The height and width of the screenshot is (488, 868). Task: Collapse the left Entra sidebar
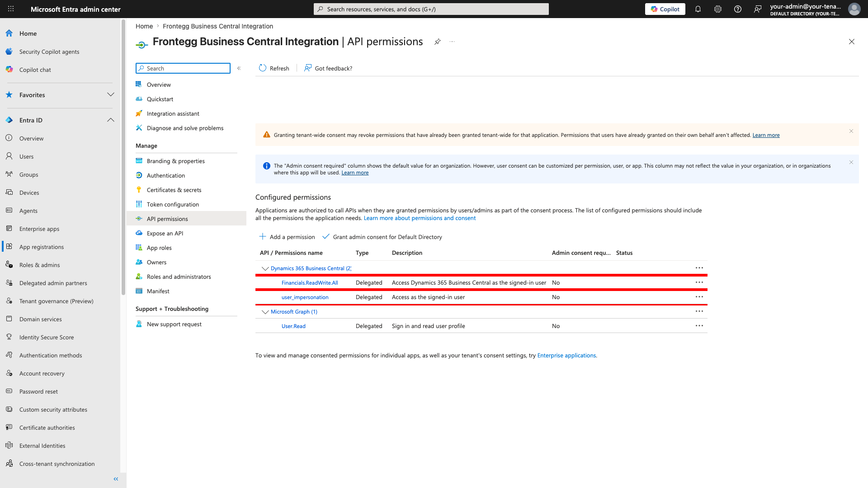[x=116, y=479]
